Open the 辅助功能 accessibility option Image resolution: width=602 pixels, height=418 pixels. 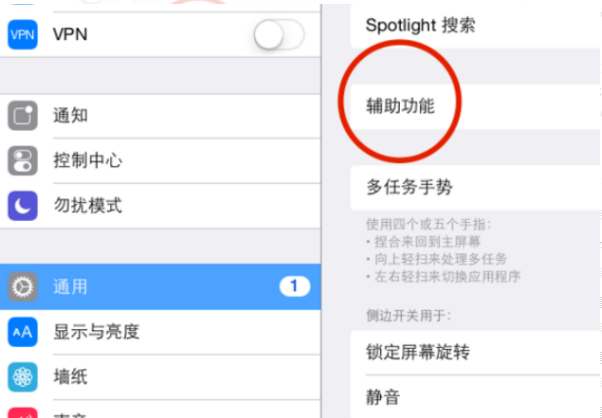[x=476, y=106]
